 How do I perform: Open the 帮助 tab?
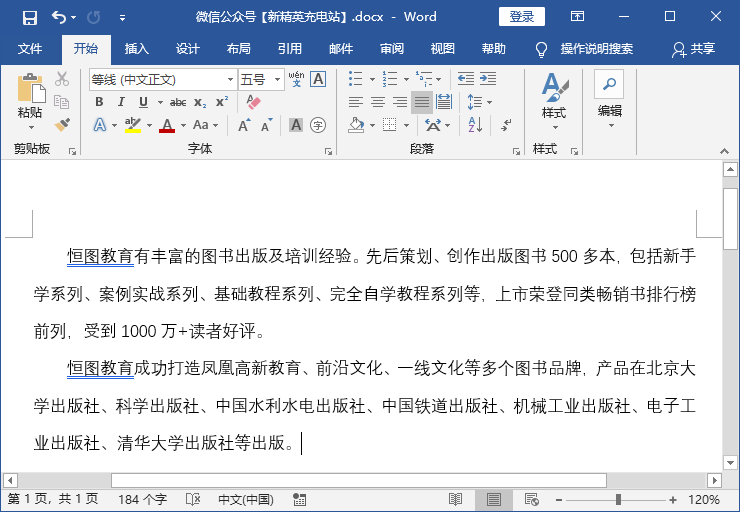tap(494, 49)
